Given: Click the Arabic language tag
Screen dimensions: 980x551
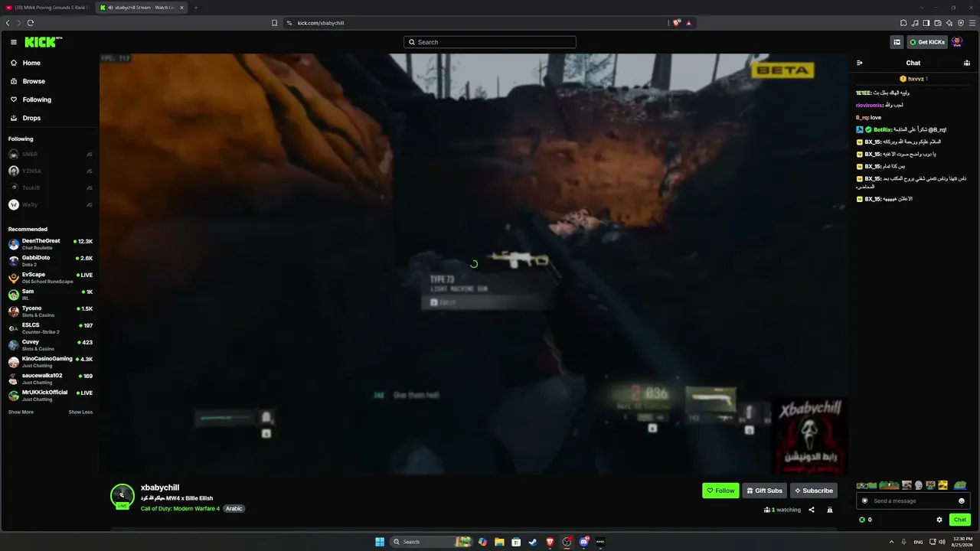Looking at the screenshot, I should pos(234,509).
